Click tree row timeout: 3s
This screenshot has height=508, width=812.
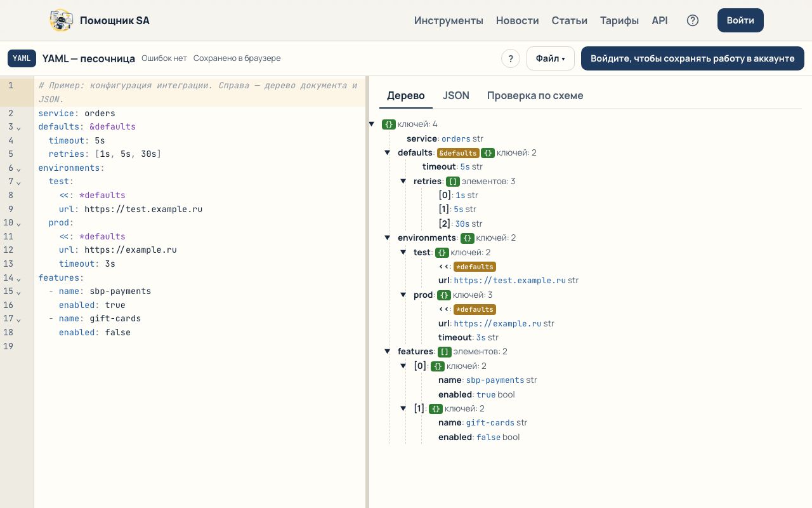468,338
